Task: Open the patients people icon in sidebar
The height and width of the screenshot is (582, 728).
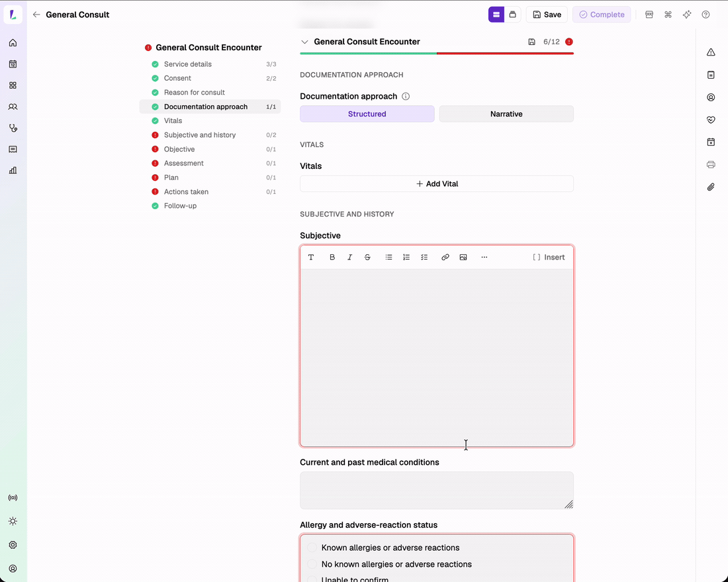Action: point(13,107)
